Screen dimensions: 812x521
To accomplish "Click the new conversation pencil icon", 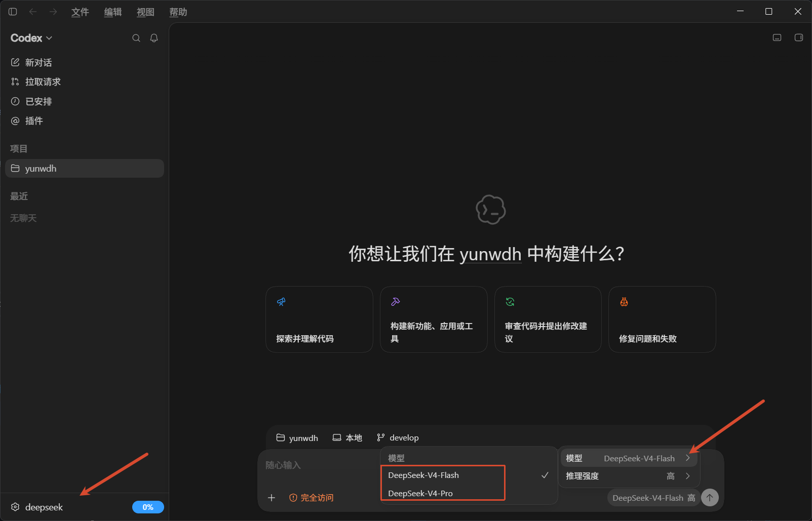I will pos(15,62).
